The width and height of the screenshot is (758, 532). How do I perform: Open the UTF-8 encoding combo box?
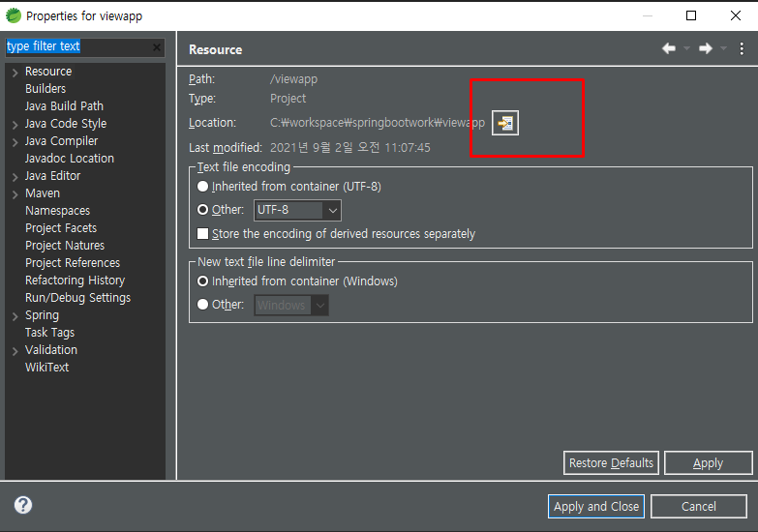coord(297,210)
